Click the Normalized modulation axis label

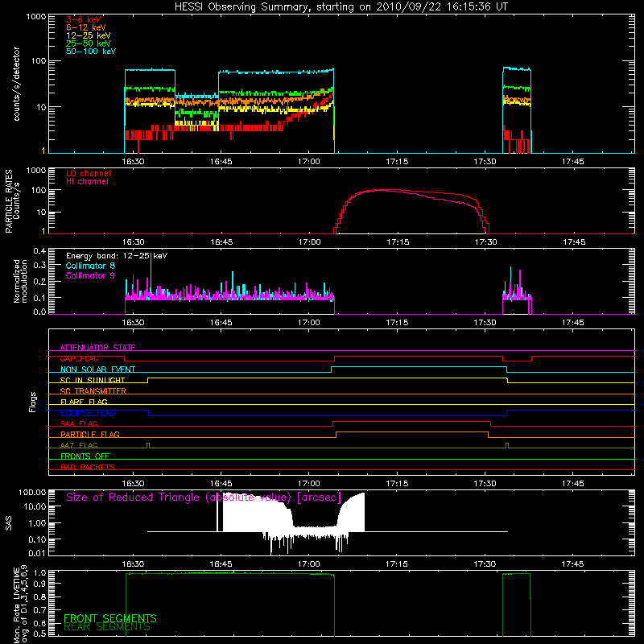[x=20, y=281]
